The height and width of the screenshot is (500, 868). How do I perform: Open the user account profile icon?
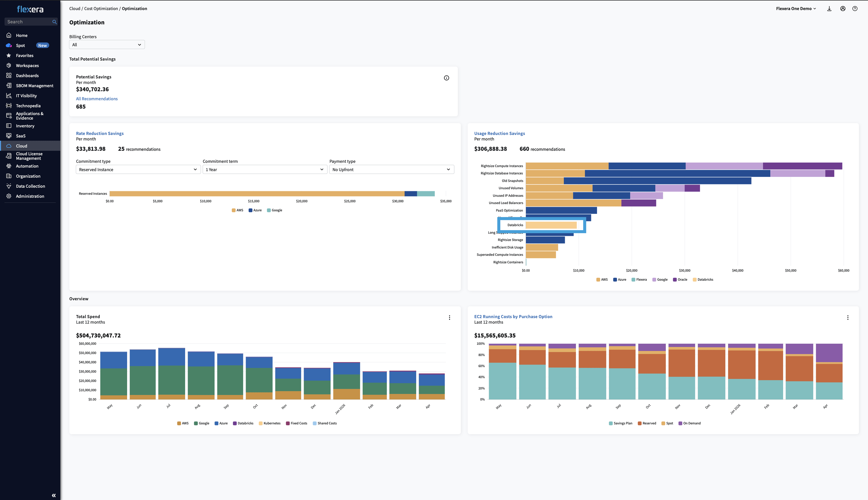tap(843, 9)
